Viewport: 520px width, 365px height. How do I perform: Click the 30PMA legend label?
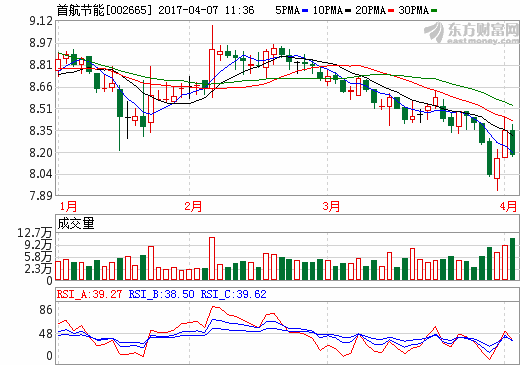413,11
